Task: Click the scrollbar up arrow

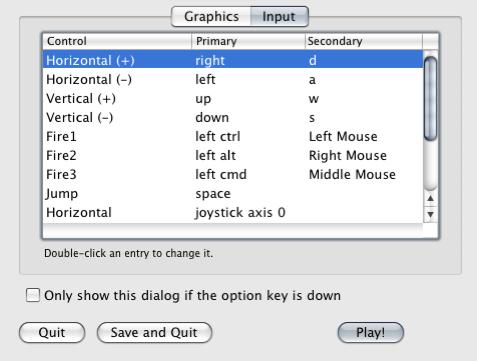Action: coord(430,198)
